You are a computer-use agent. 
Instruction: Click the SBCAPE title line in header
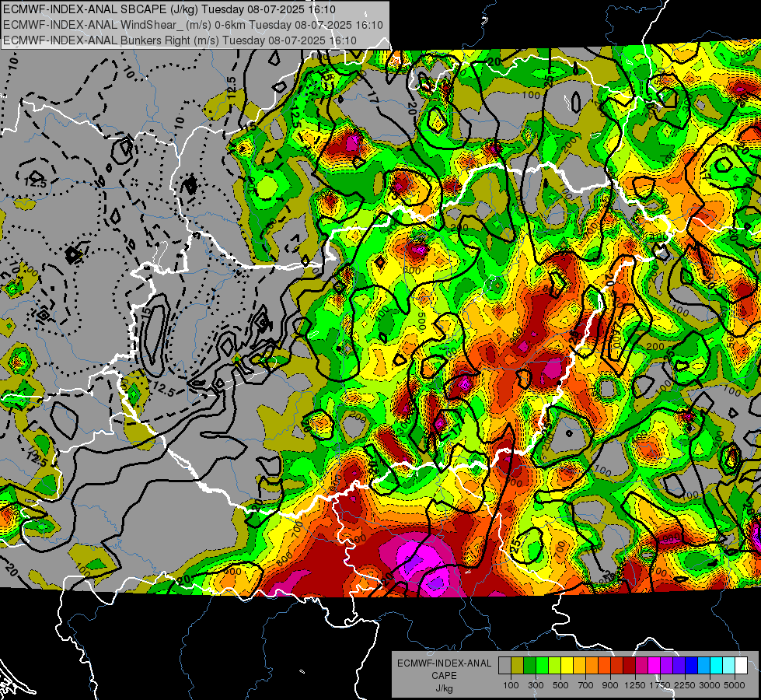[x=169, y=9]
